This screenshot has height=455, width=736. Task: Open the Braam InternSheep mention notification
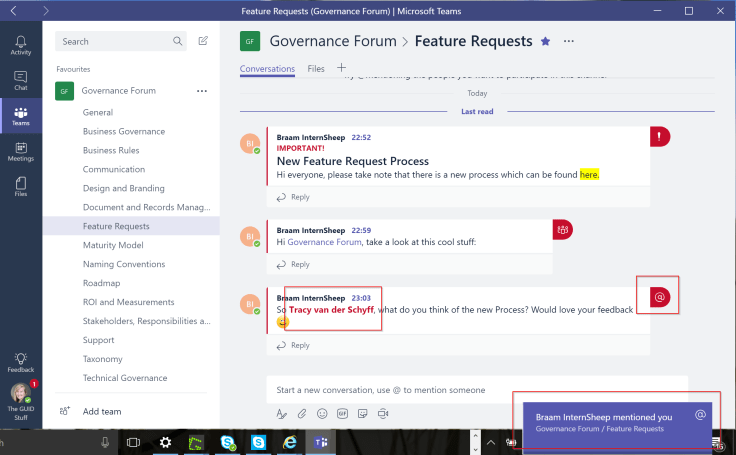coord(614,420)
